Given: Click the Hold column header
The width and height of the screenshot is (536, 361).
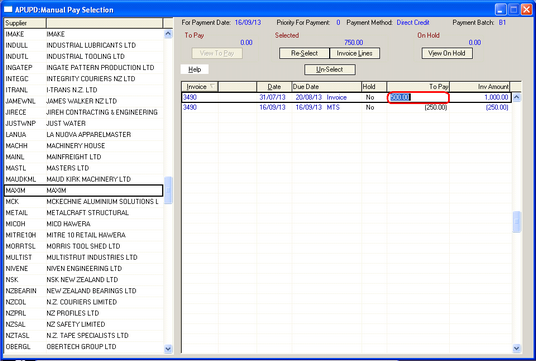Looking at the screenshot, I should coord(374,87).
